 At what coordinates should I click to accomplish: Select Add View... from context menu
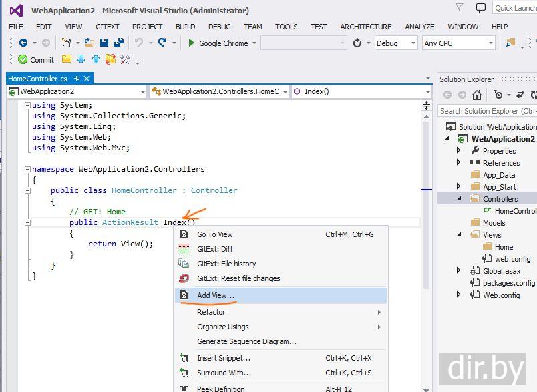pyautogui.click(x=215, y=295)
